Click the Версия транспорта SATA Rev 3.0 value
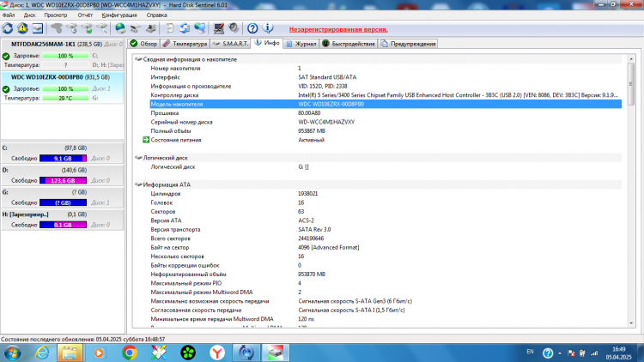 pyautogui.click(x=314, y=230)
